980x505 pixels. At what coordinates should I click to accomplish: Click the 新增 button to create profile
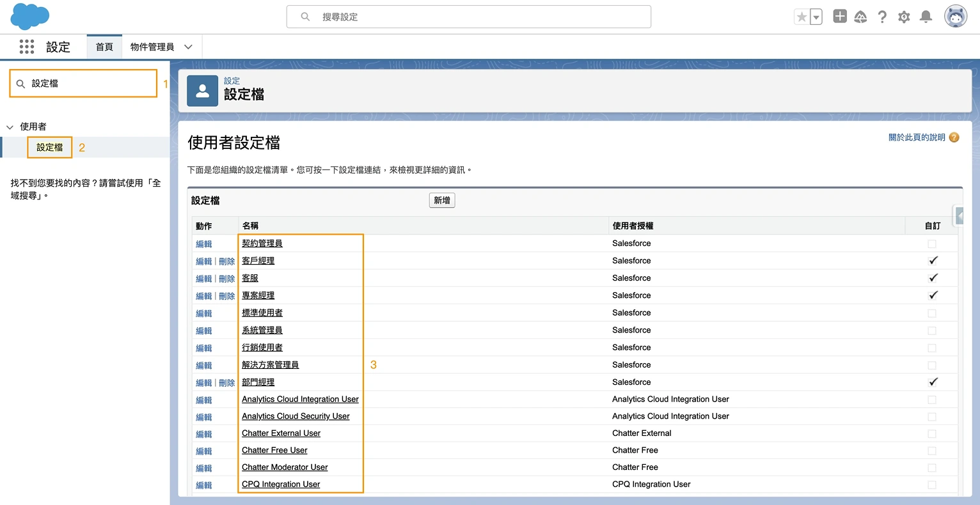(x=441, y=200)
